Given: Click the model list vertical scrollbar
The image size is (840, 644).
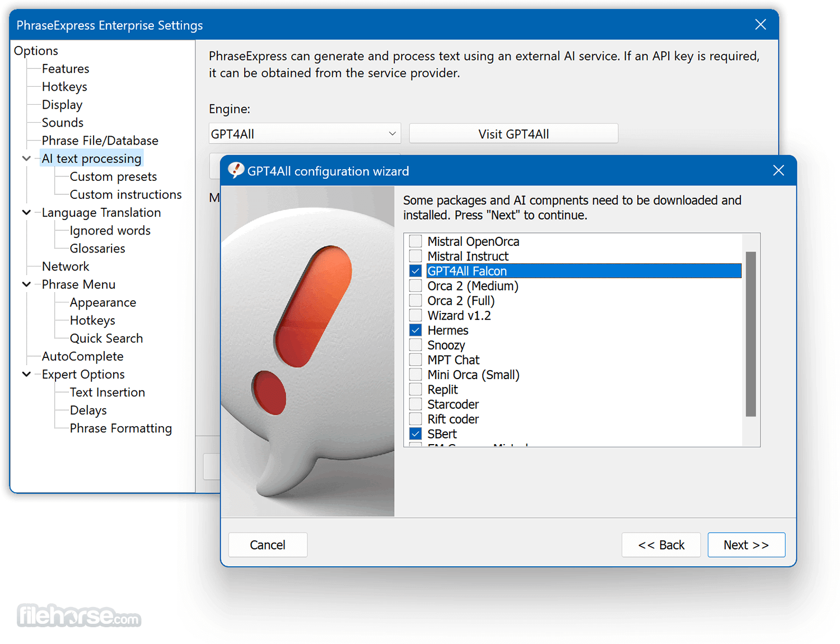Looking at the screenshot, I should [x=751, y=334].
